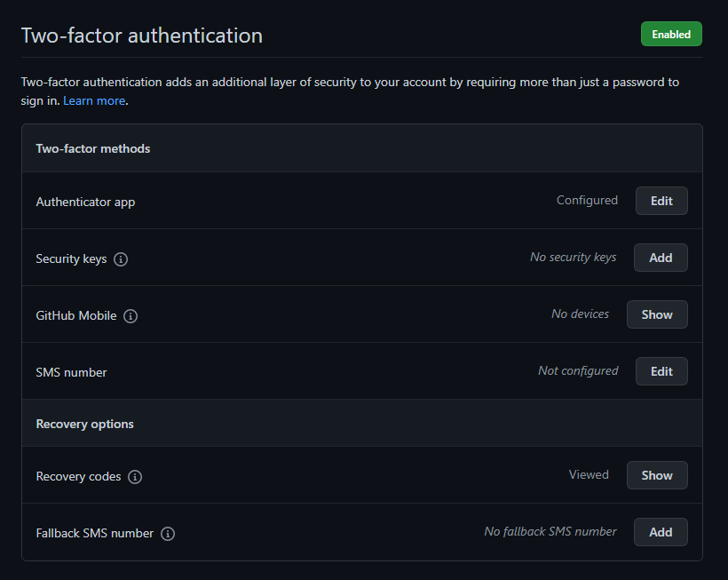The height and width of the screenshot is (580, 728).
Task: Click the Viewed status next to Recovery codes
Action: pos(589,474)
